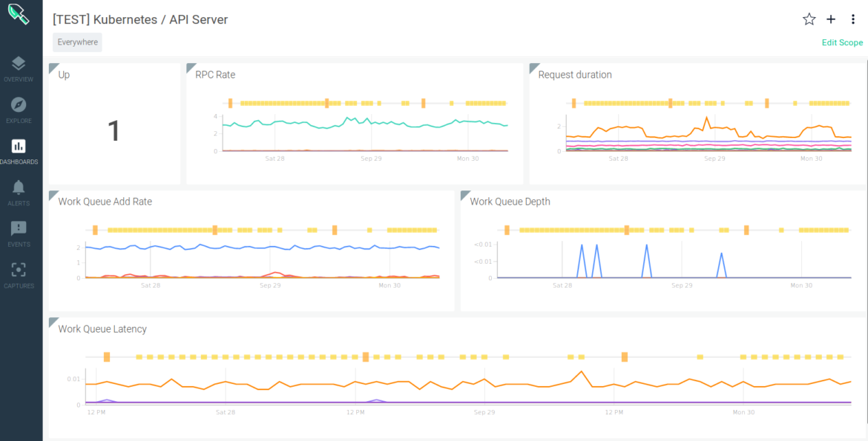Click "Mon 30" label under RPC Rate chart
Viewport: 868px width, 441px height.
(468, 159)
